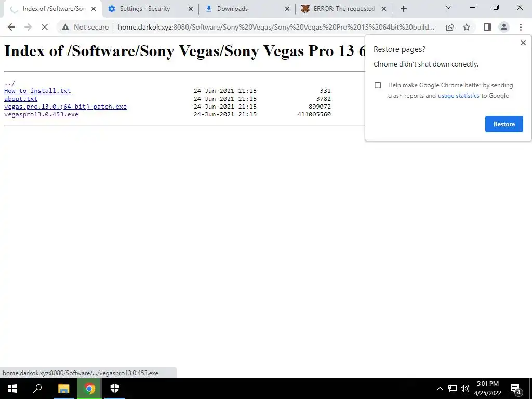Click the volume speaker icon
532x399 pixels.
pyautogui.click(x=465, y=389)
